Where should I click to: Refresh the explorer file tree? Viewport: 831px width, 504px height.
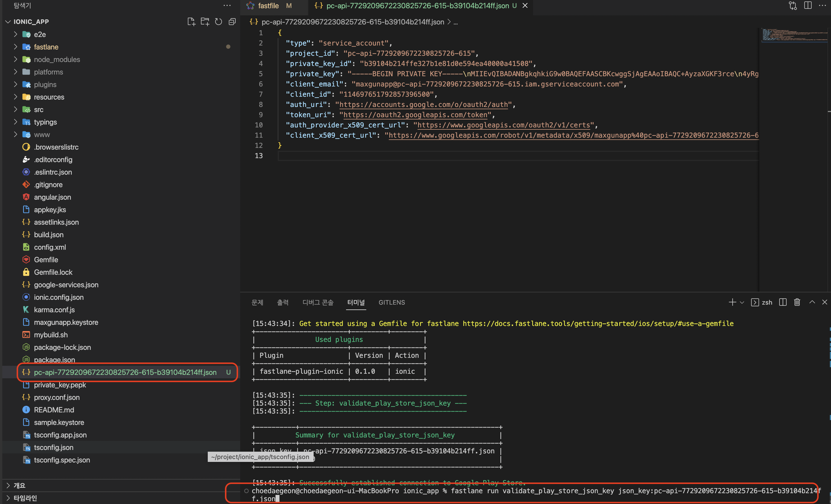point(219,22)
